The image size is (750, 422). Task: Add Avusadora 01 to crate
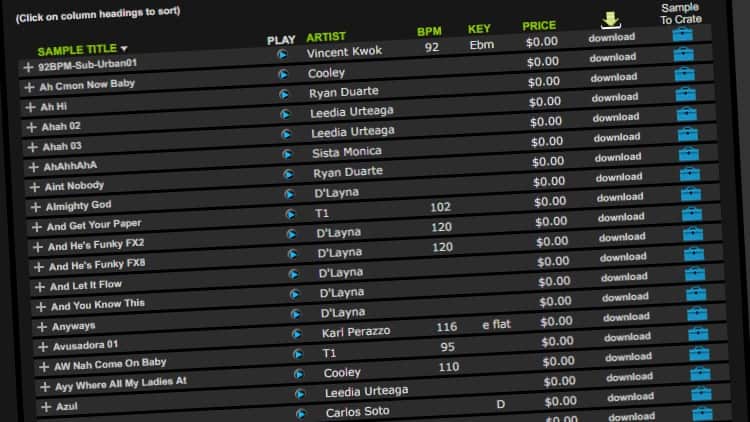tap(698, 313)
